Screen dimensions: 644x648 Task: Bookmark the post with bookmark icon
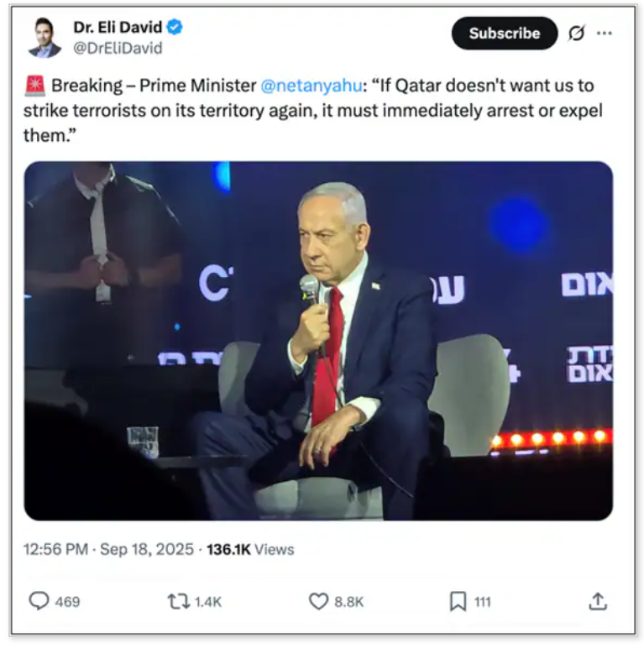point(458,601)
